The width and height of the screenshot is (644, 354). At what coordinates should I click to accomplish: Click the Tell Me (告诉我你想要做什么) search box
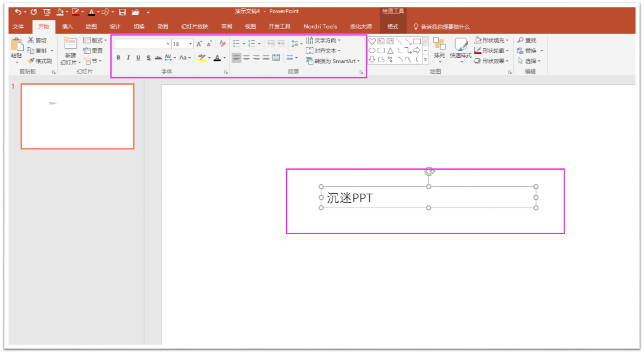point(442,27)
